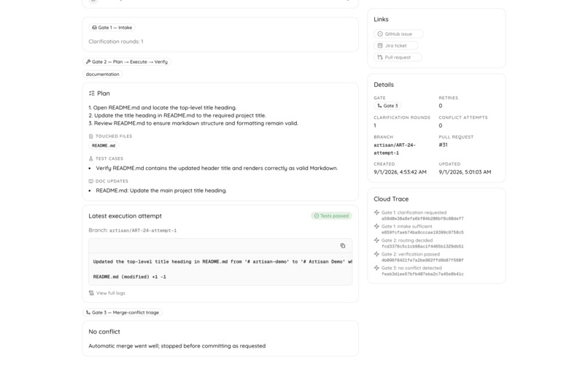Click the Gate 3 no conflict detected trace icon
The image size is (588, 368).
[376, 268]
